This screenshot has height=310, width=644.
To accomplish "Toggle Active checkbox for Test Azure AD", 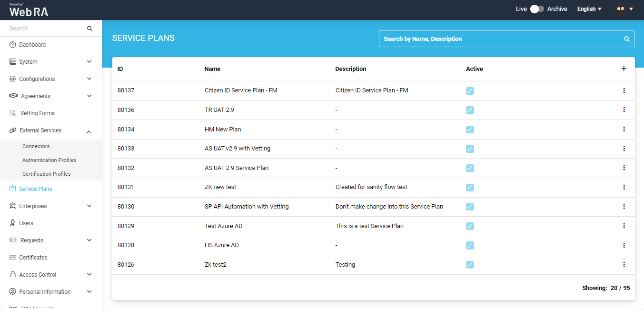I will (470, 226).
